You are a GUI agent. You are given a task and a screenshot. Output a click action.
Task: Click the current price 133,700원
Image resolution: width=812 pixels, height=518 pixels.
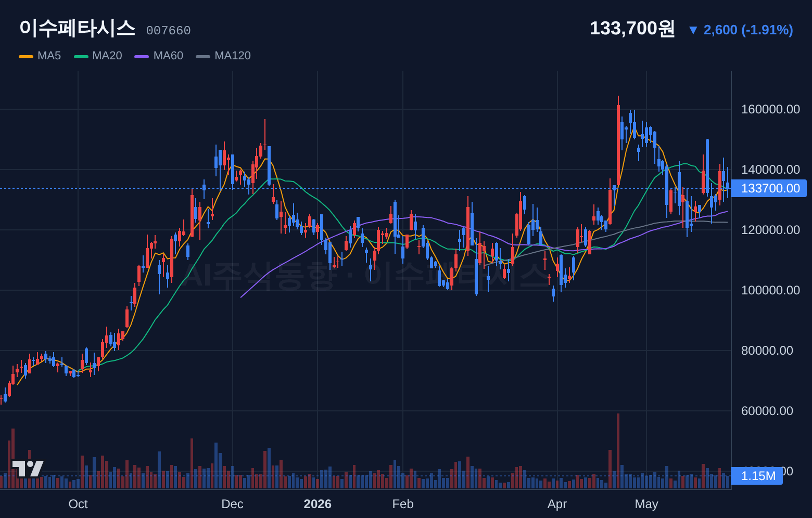[x=632, y=29]
